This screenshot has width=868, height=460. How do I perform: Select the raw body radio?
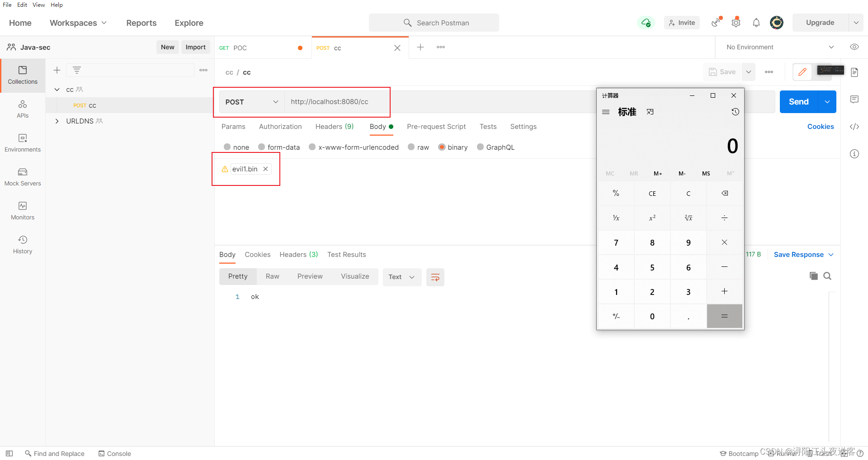[x=411, y=147]
